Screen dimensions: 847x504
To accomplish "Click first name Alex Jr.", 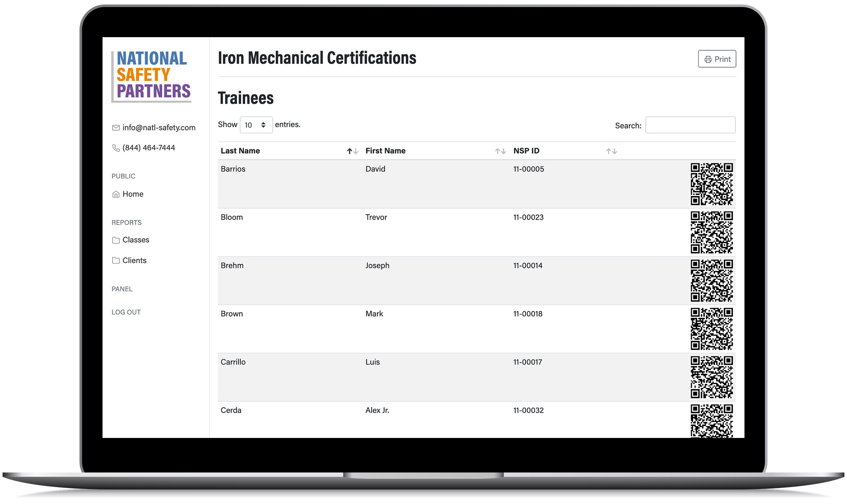I will click(x=377, y=410).
